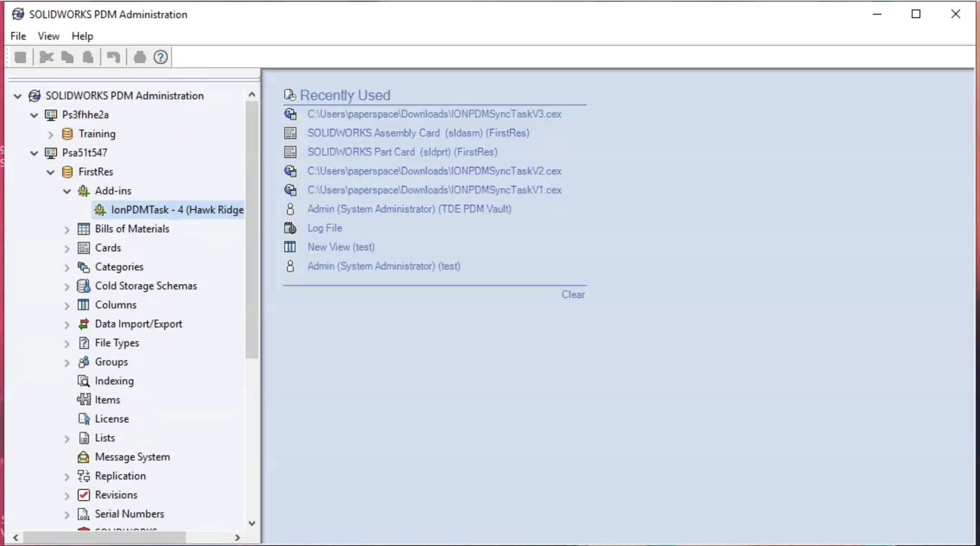
Task: Click the Save toolbar icon
Action: coord(20,57)
